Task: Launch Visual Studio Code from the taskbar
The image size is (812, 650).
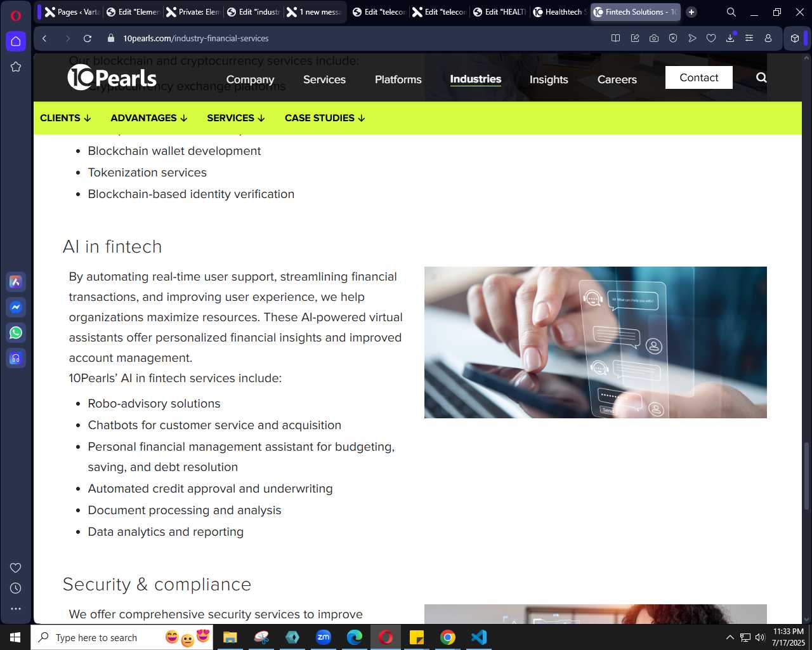Action: point(479,637)
